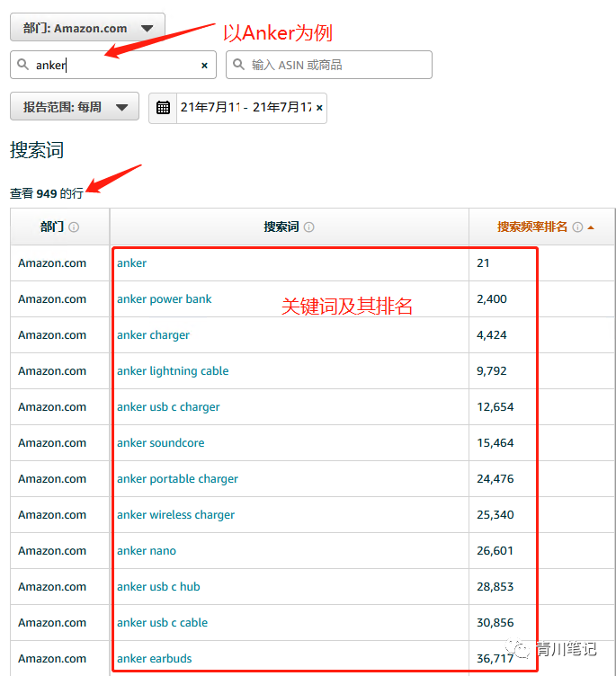Open the anker earbuds link
This screenshot has height=676, width=616.
pyautogui.click(x=154, y=659)
